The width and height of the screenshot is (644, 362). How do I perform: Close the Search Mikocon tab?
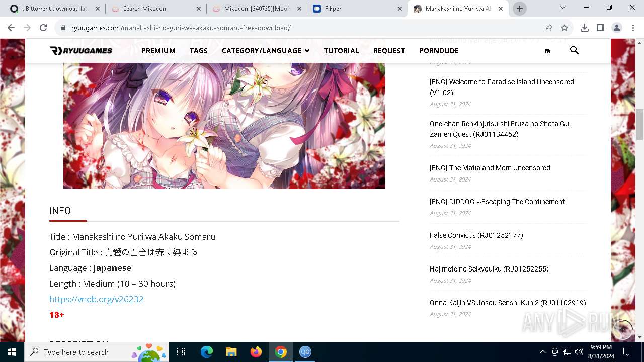point(199,9)
